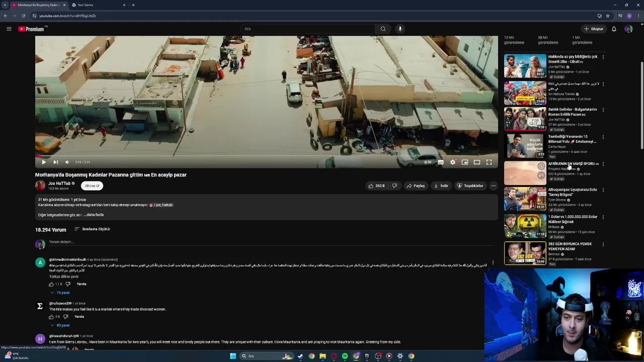Click the play button in video player

pos(44,162)
